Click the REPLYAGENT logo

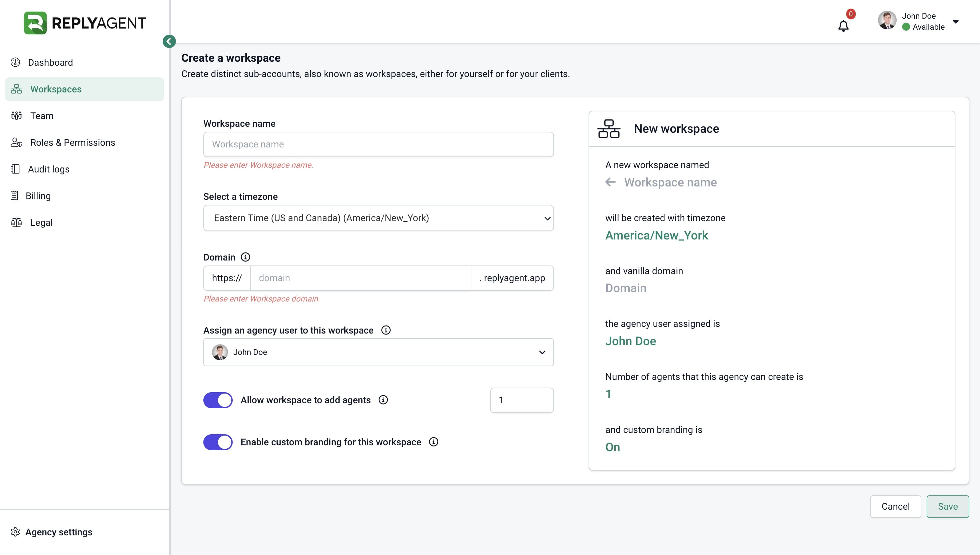coord(85,23)
